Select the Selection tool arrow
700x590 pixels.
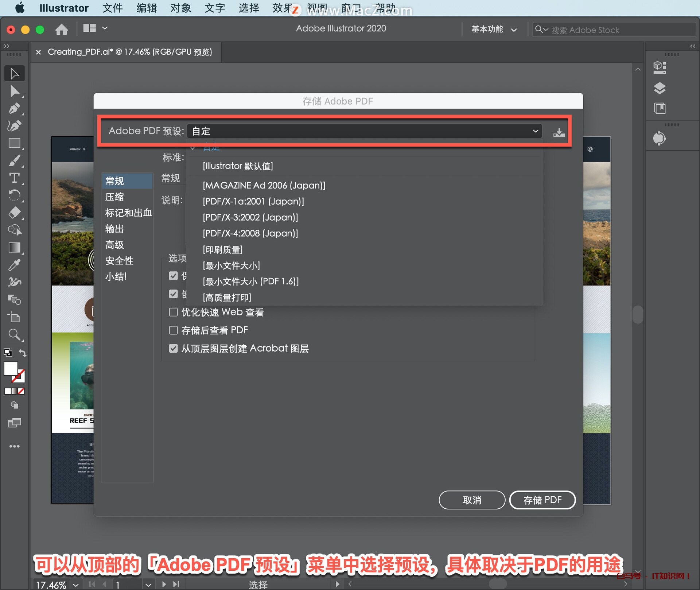pyautogui.click(x=15, y=74)
